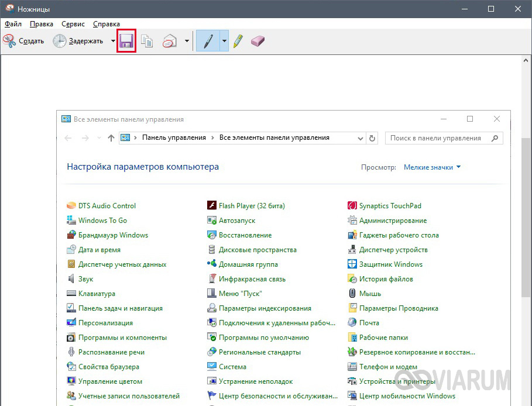Click the Synaptics TouchPad icon
The width and height of the screenshot is (532, 406).
[x=352, y=205]
